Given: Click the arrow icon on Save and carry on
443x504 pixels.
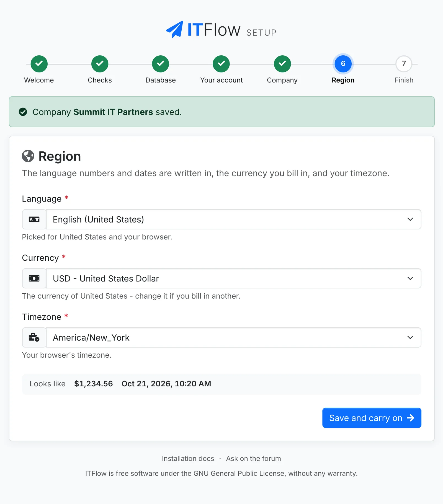Looking at the screenshot, I should coord(411,418).
